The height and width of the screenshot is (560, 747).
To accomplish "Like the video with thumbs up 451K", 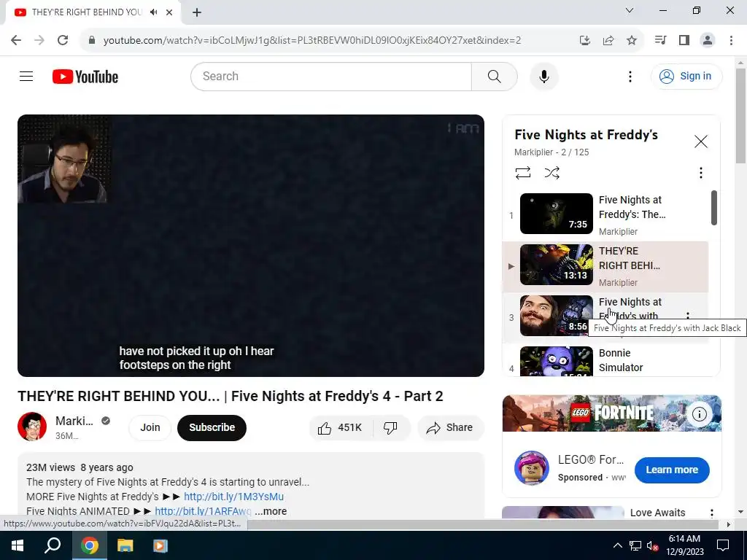I will 341,427.
